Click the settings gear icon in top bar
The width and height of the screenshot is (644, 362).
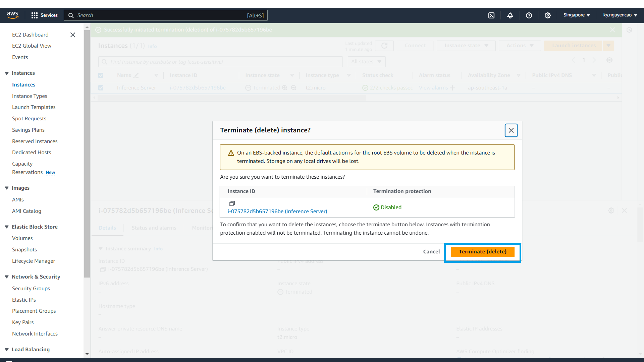548,15
